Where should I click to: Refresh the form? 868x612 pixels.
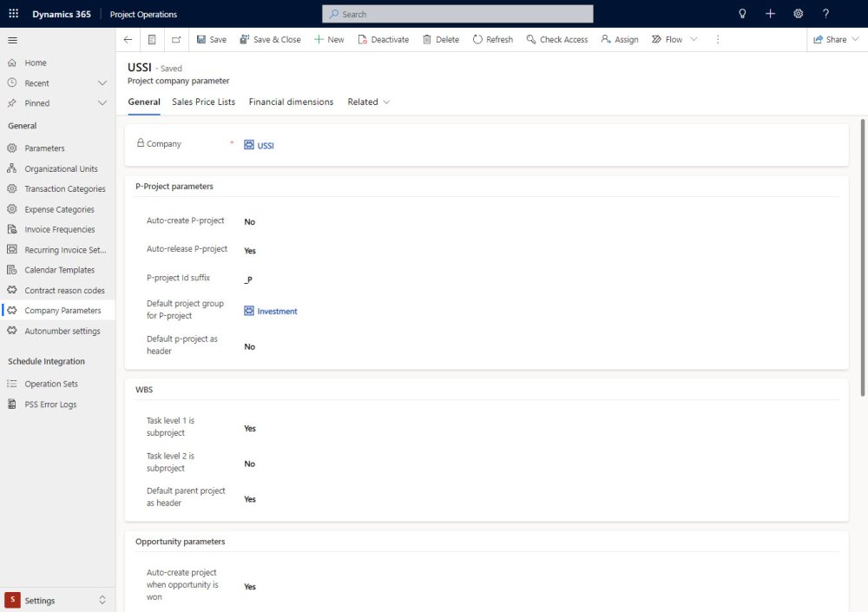tap(493, 39)
